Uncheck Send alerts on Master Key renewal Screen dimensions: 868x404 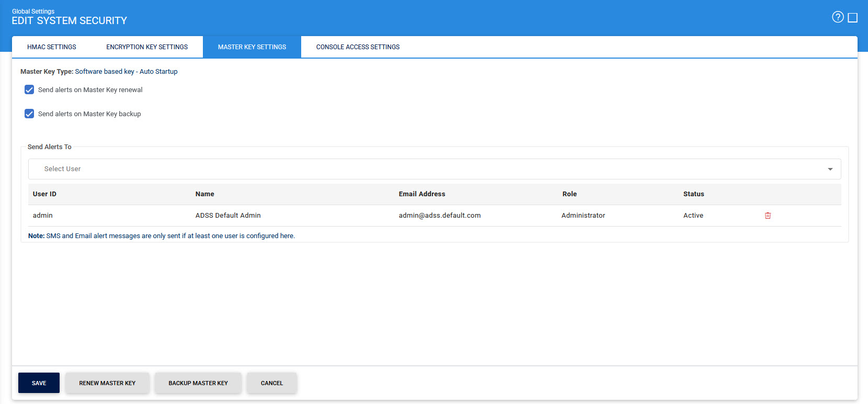29,90
